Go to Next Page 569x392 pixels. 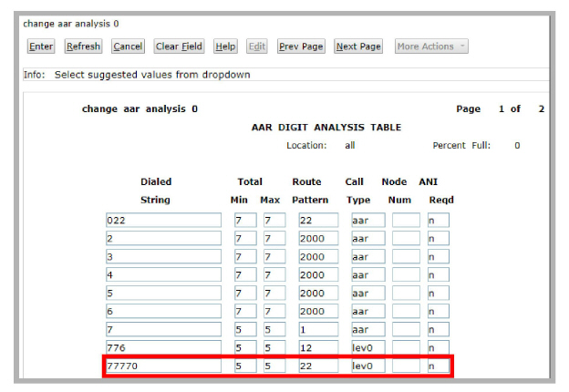358,46
